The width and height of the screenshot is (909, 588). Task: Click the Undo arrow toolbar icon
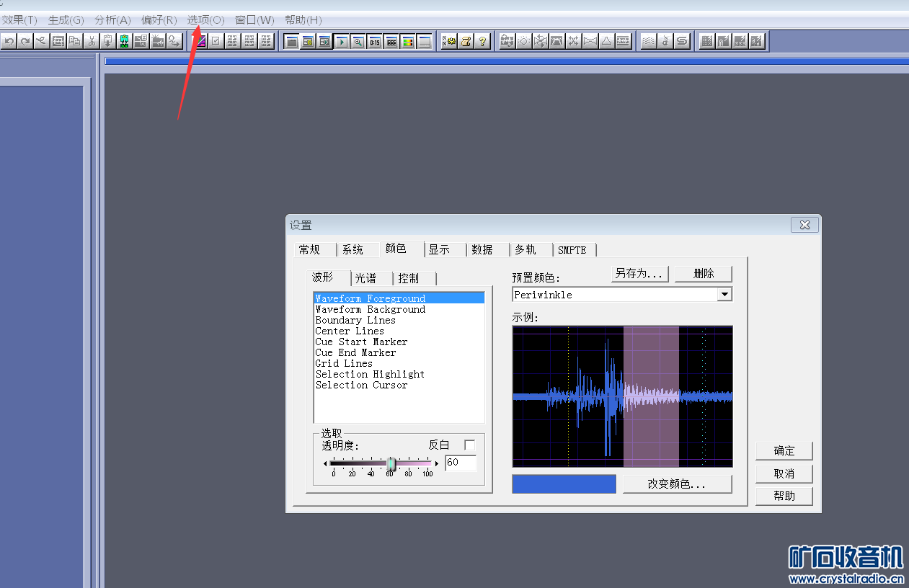pos(9,41)
